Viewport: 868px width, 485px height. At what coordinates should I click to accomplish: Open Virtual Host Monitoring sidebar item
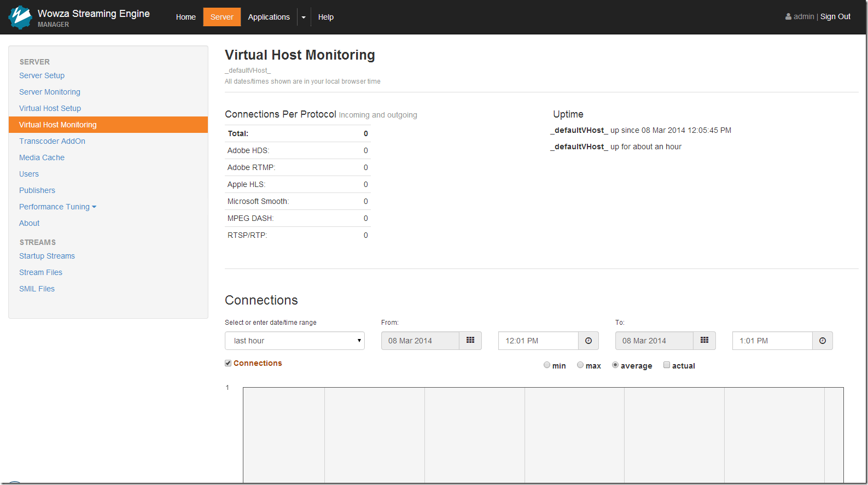108,125
